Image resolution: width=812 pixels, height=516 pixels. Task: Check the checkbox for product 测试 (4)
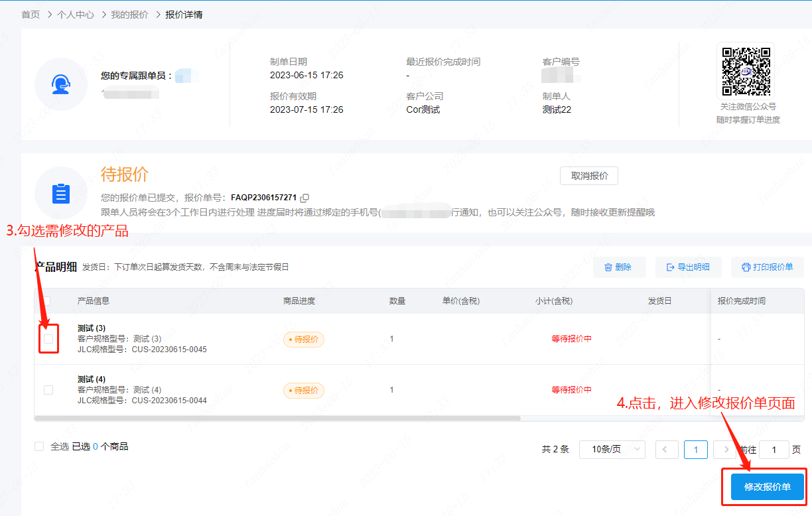[48, 390]
